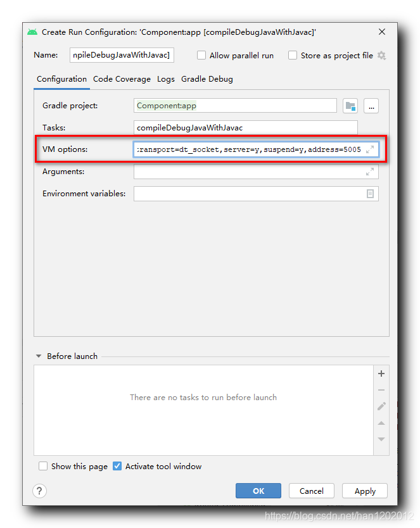Collapse the Before launch section

click(x=39, y=356)
